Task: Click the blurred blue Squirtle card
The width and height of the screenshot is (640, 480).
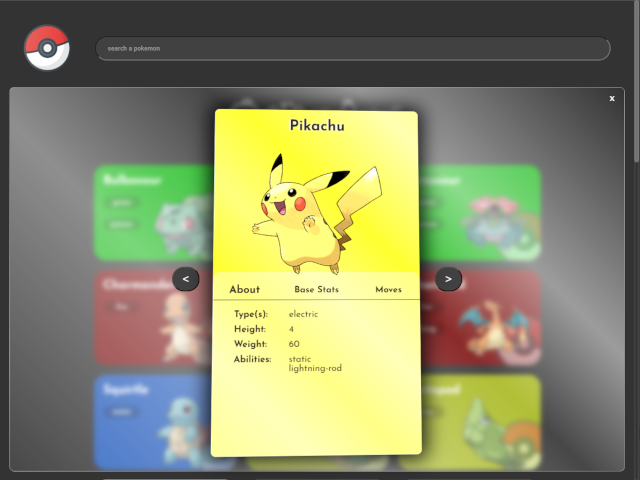Action: coord(153,422)
